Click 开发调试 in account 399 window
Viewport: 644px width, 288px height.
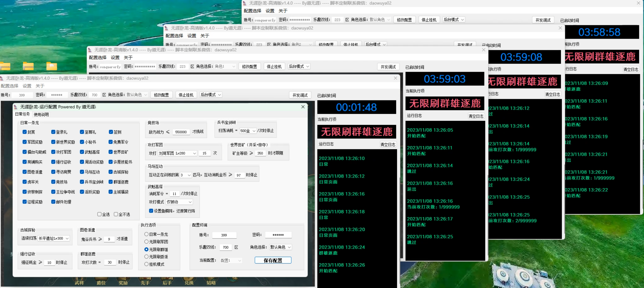click(300, 95)
